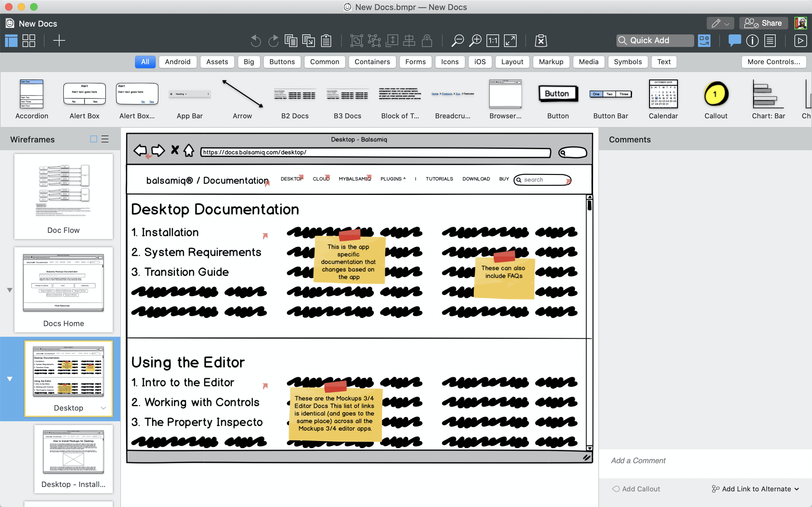Click the Add a Comment button
Image resolution: width=812 pixels, height=507 pixels.
click(x=637, y=460)
